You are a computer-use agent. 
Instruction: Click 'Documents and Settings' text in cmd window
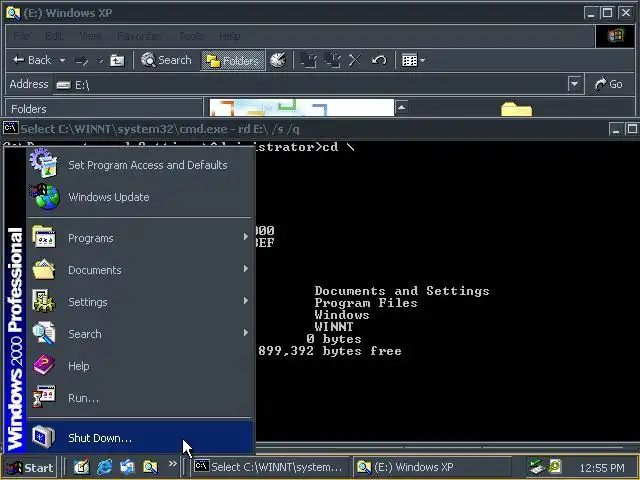(x=402, y=291)
